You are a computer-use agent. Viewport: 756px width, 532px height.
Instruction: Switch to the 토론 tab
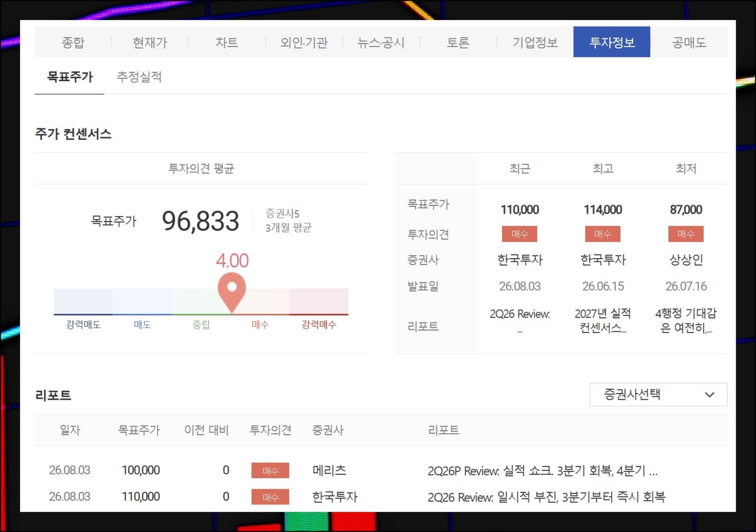458,43
